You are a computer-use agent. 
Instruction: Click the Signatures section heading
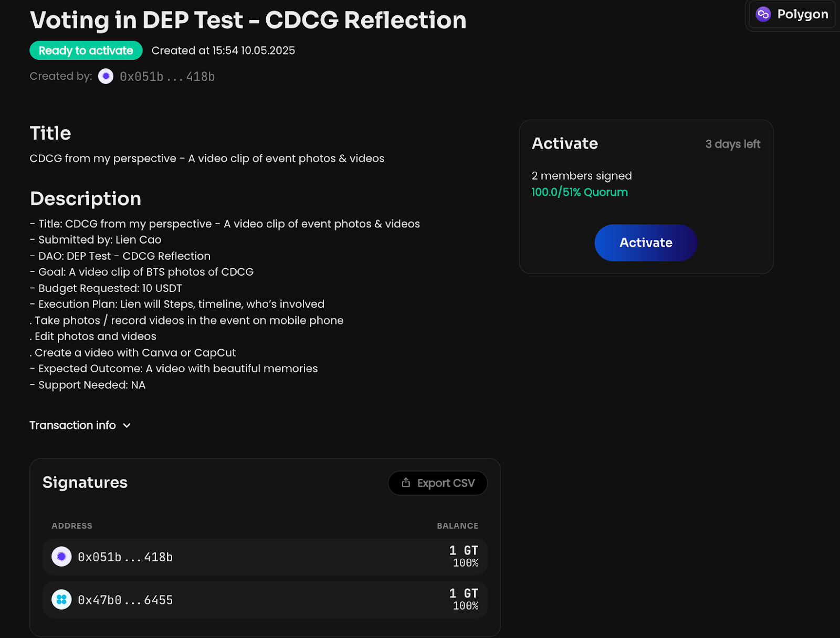pos(85,482)
